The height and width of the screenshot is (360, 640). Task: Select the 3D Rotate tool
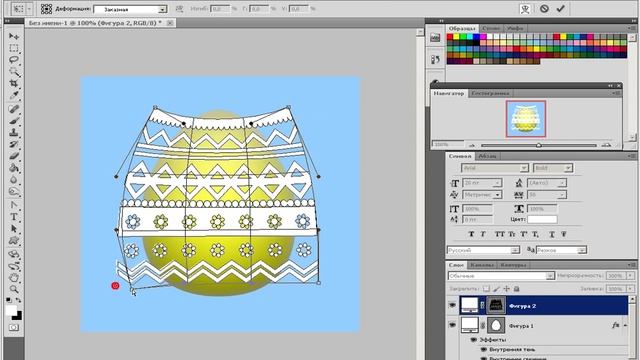point(14,254)
